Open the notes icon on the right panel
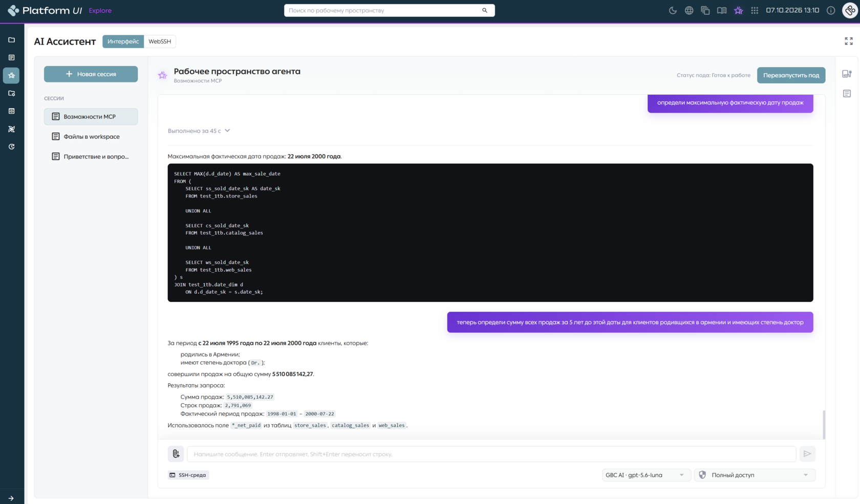The image size is (860, 504). coord(847,94)
